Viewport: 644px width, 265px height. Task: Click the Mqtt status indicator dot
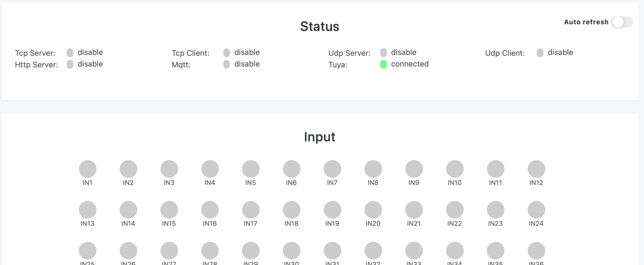(x=227, y=64)
